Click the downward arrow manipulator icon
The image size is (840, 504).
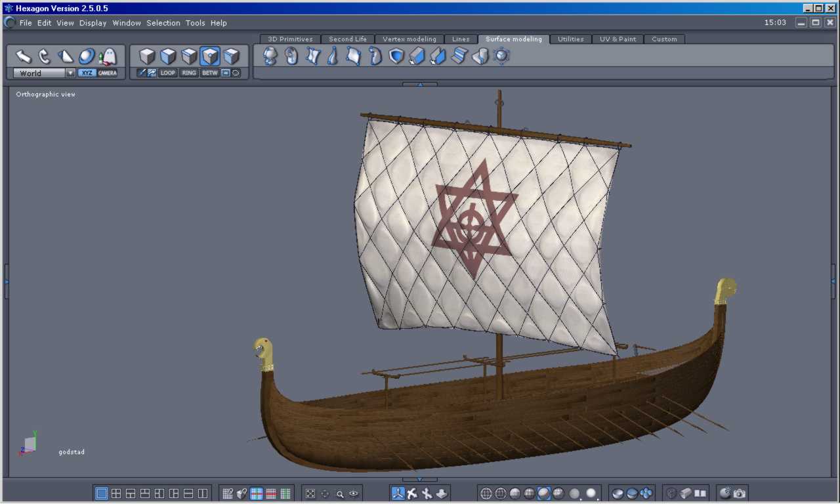click(x=442, y=493)
